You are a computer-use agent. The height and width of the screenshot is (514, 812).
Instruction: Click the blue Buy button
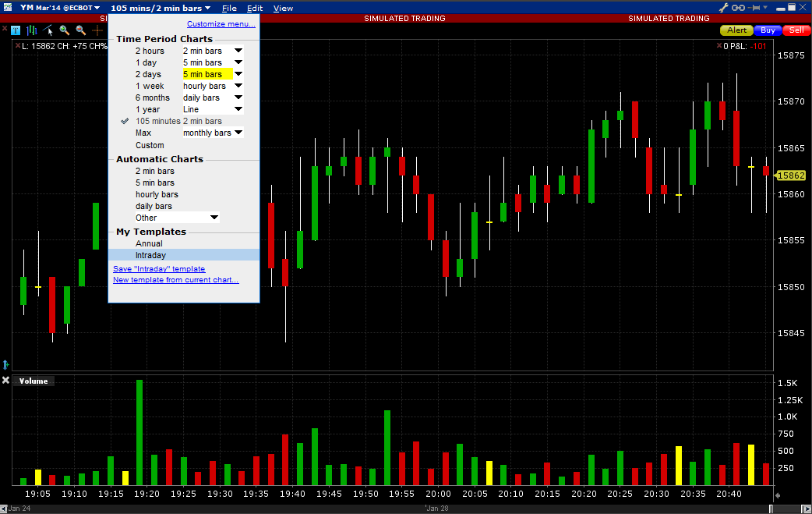tap(768, 30)
